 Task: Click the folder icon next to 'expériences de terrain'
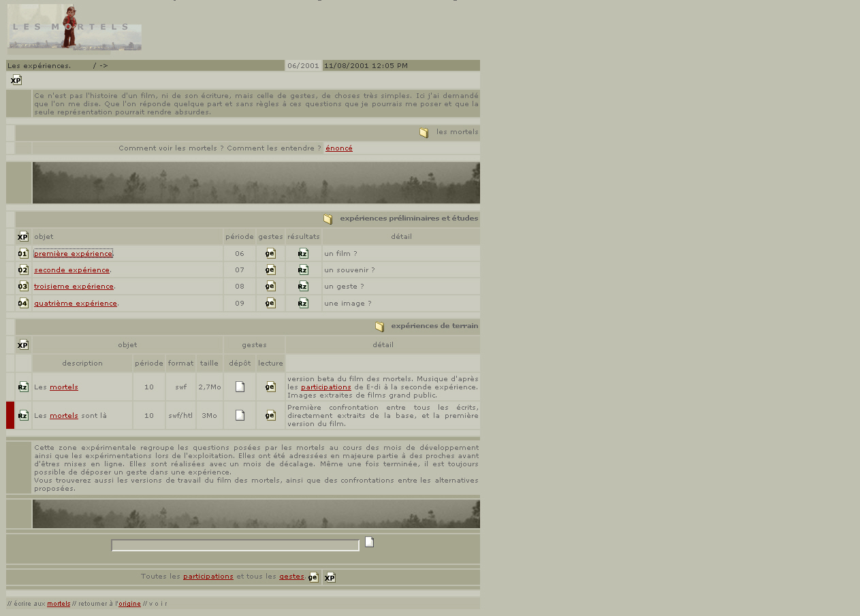pyautogui.click(x=380, y=327)
